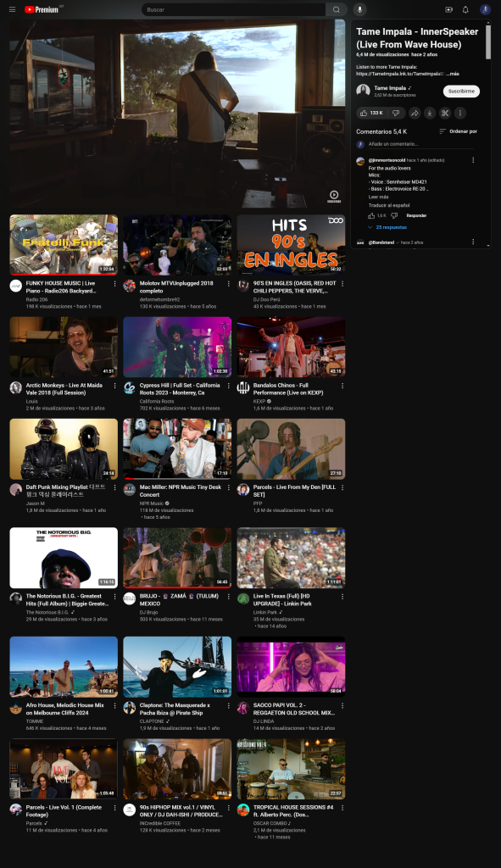Download the video
The height and width of the screenshot is (868, 501).
(x=430, y=113)
